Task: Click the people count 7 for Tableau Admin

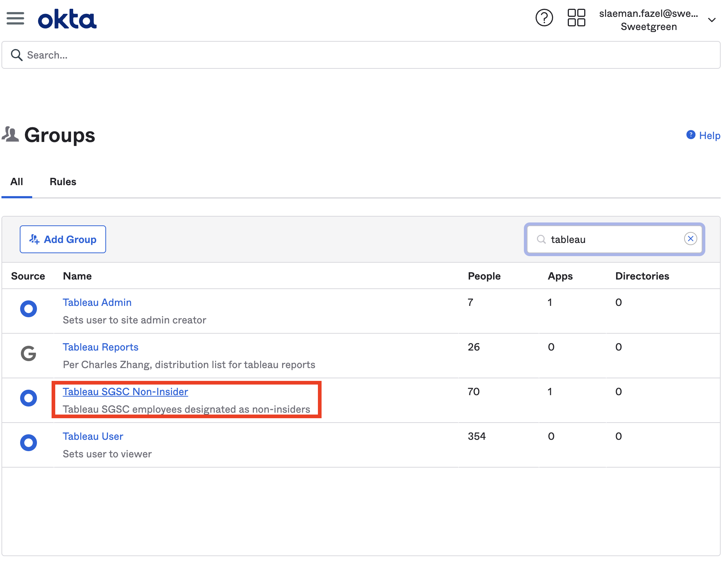Action: (470, 303)
